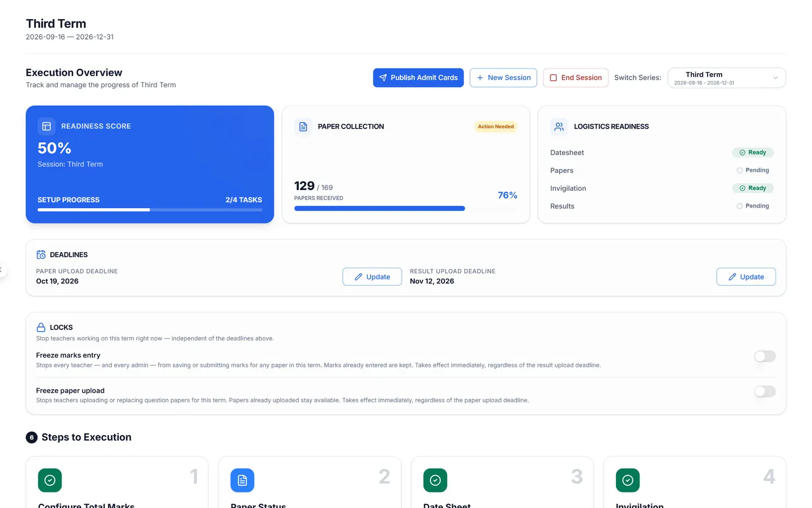The height and width of the screenshot is (508, 812).
Task: Click the 2/4 TASKS label
Action: tap(244, 200)
